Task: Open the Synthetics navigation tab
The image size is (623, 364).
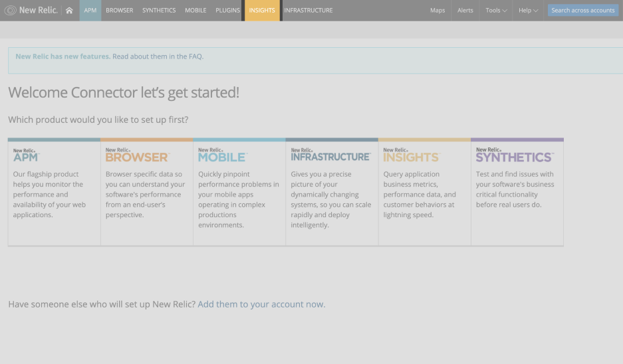Action: pyautogui.click(x=159, y=11)
